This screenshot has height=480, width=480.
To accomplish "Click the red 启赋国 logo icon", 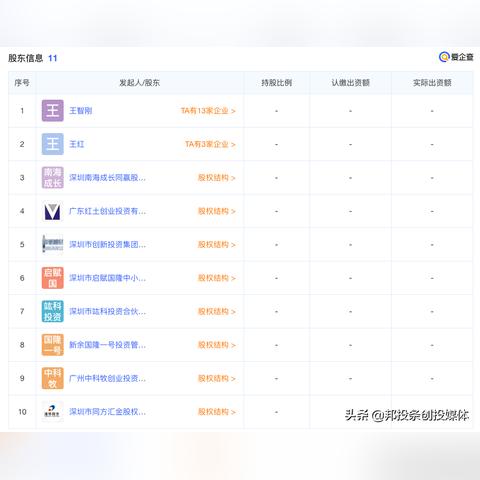I will pos(52,278).
